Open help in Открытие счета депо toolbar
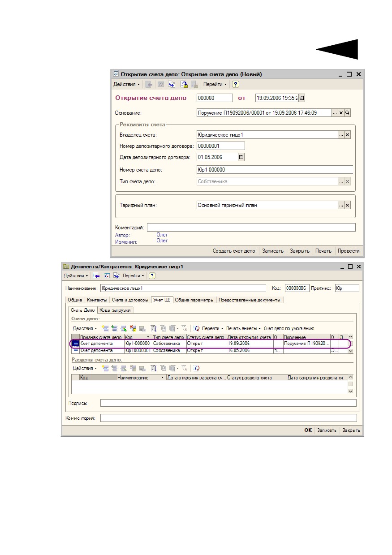Viewport: 392px width, 555px height. [x=236, y=84]
